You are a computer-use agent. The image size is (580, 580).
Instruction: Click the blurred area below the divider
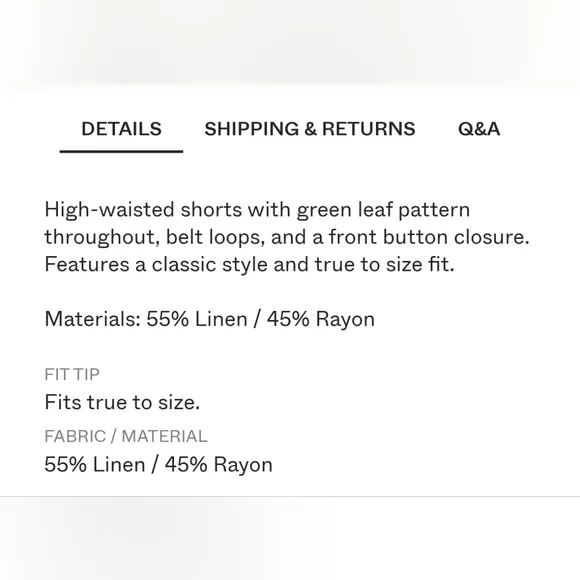pos(290,539)
